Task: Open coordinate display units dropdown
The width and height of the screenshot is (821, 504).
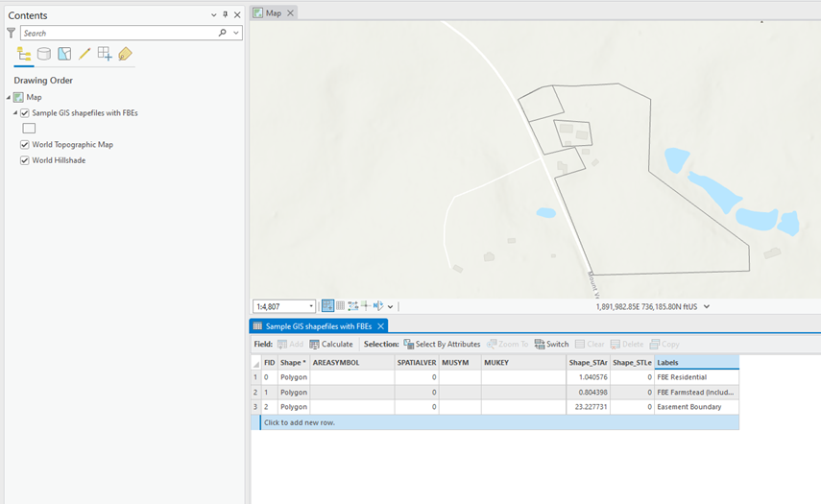Action: click(x=707, y=306)
